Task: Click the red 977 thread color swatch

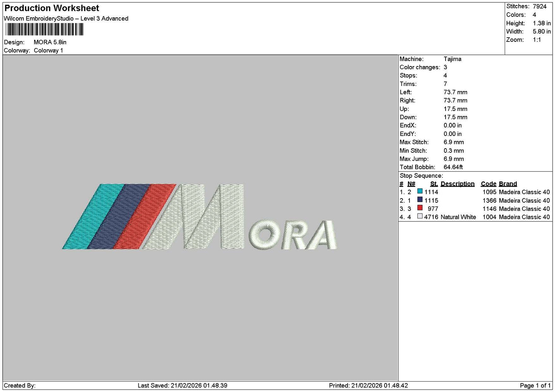Action: point(420,208)
